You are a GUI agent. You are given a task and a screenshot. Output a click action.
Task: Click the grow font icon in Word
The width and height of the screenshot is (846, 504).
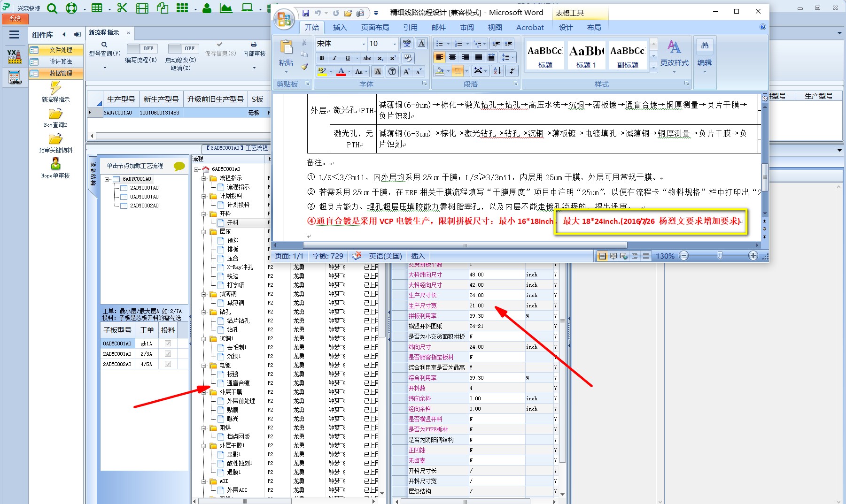(406, 71)
